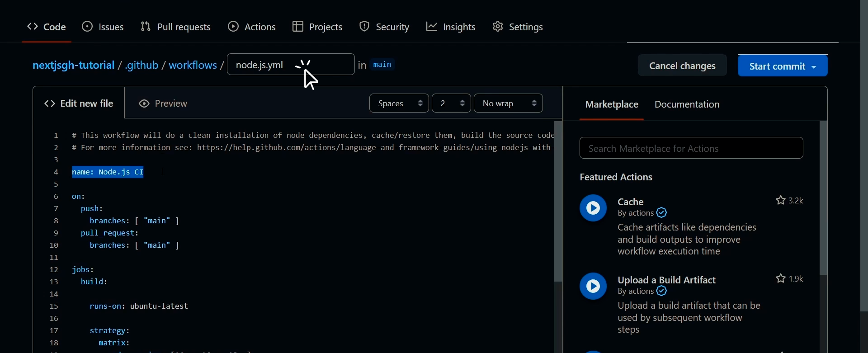Open the Start commit dropdown

click(x=783, y=66)
